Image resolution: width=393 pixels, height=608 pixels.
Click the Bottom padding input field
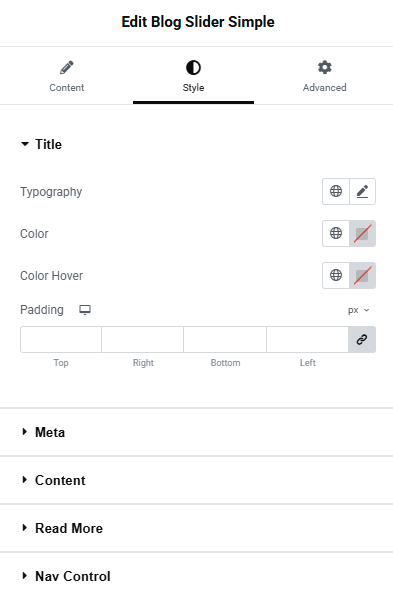pos(225,340)
